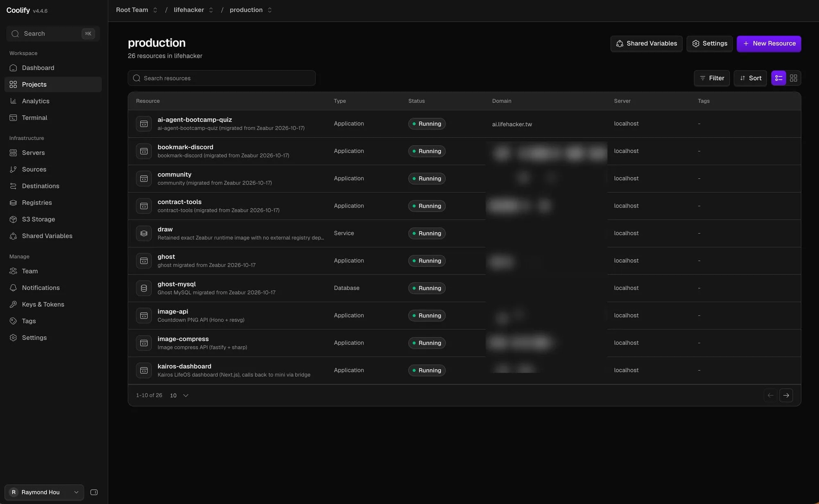Switch to grid view layout
Viewport: 819px width, 504px height.
point(794,78)
